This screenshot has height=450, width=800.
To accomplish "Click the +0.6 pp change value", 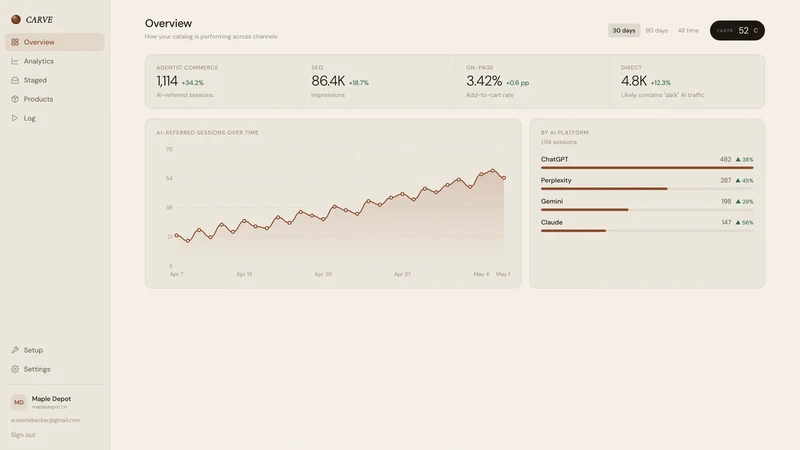I will pyautogui.click(x=517, y=83).
